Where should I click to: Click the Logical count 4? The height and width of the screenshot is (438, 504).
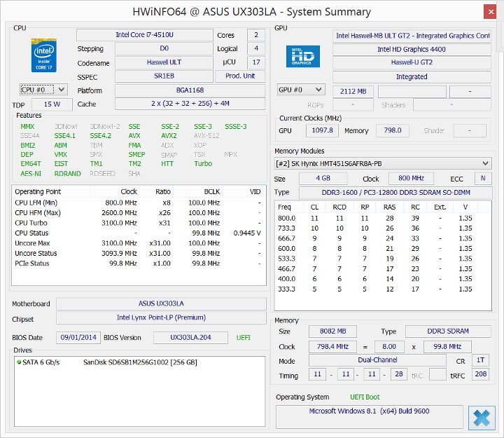coord(256,48)
